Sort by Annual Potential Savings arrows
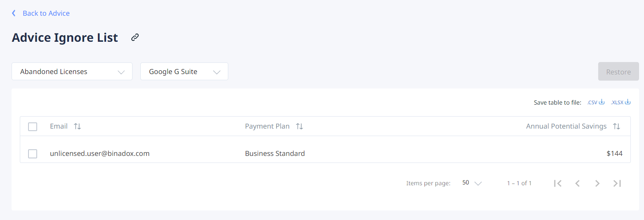 tap(616, 127)
